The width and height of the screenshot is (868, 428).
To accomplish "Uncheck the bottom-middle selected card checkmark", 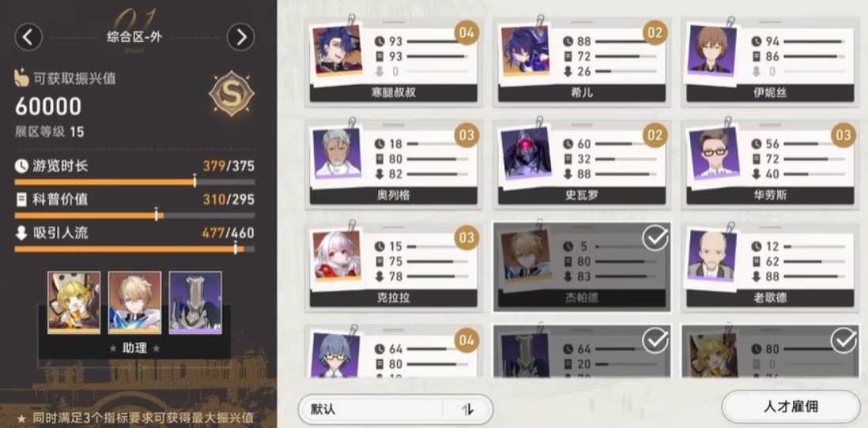I will [655, 340].
